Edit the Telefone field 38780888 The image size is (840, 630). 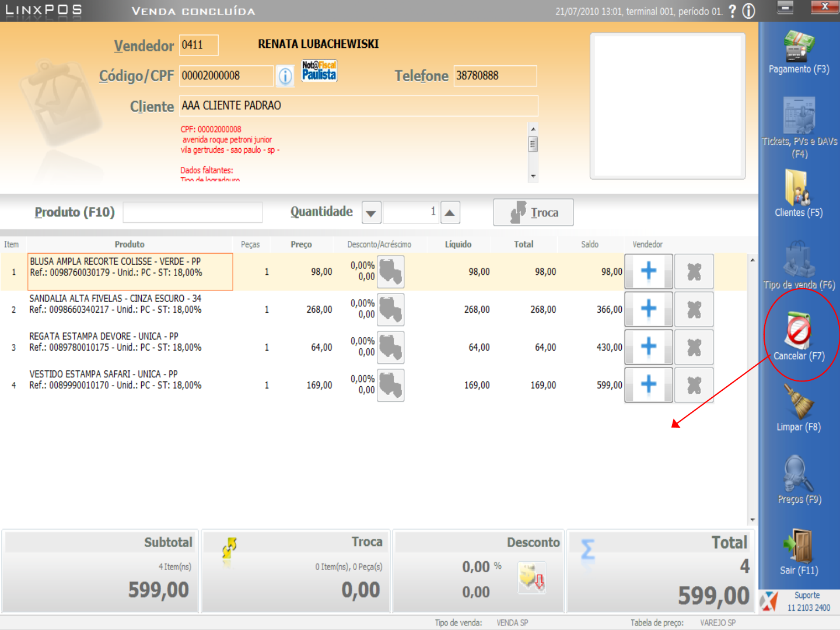coord(495,76)
